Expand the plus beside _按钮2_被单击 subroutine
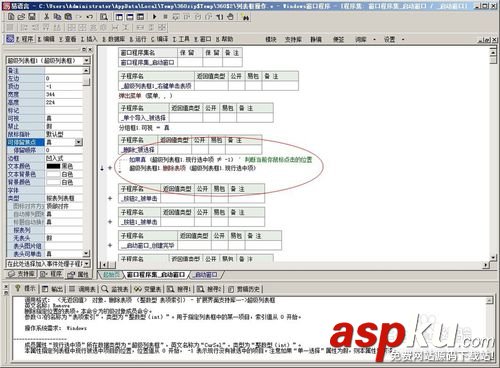This screenshot has height=368, width=500. tap(110, 198)
